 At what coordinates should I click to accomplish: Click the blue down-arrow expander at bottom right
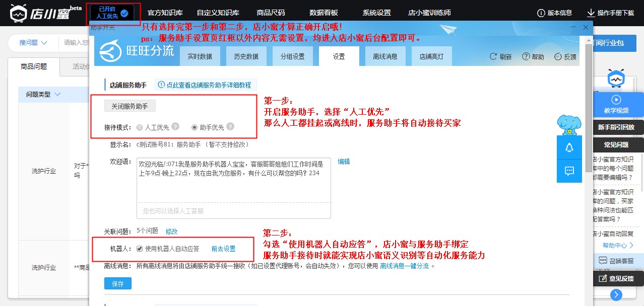coord(616,295)
